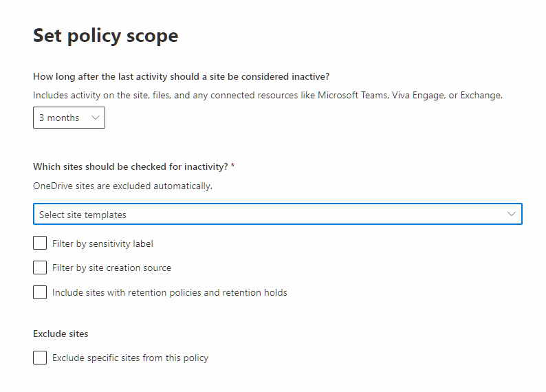Click the chevron in the site templates field
The width and height of the screenshot is (546, 392).
pos(511,214)
